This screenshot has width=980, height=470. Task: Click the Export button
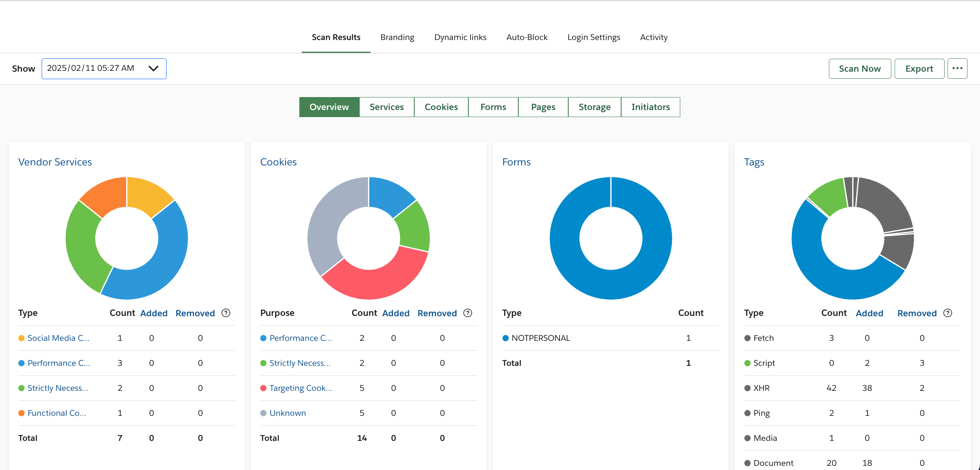click(x=919, y=68)
